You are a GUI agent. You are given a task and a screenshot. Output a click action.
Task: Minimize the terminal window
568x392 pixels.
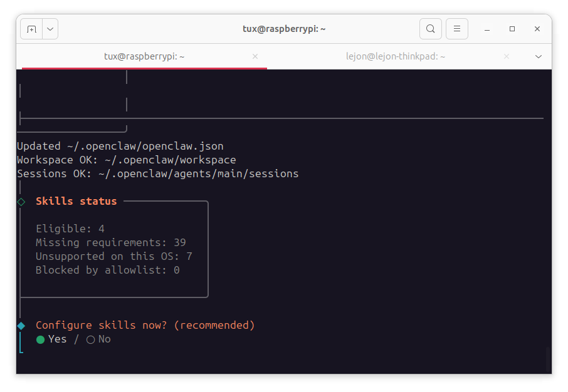(x=487, y=29)
